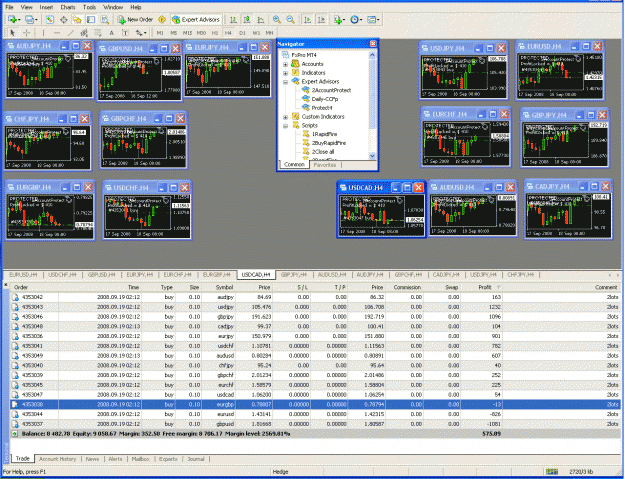Expand the Indicators tree node
Screen dimensions: 625x479
(x=285, y=73)
